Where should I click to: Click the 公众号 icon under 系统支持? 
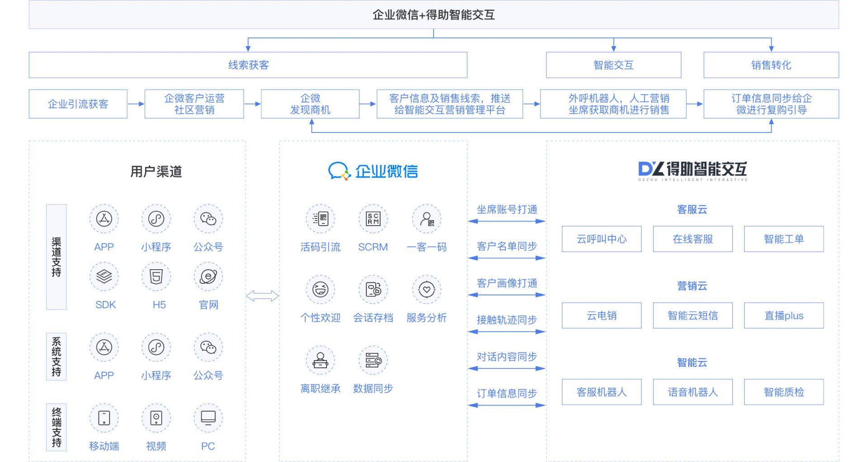208,348
